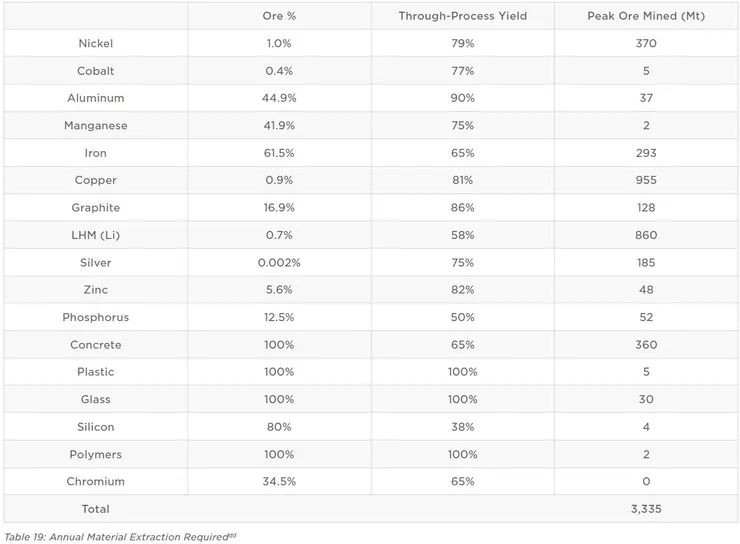Click the Manganese row label
The image size is (740, 544).
coord(96,126)
